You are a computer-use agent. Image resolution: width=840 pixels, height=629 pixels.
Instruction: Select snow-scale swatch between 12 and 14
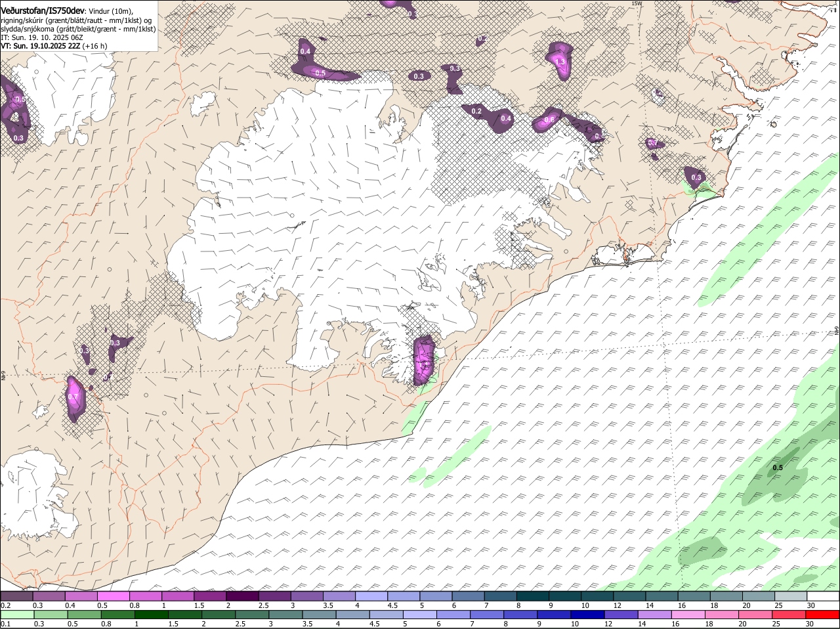click(629, 596)
